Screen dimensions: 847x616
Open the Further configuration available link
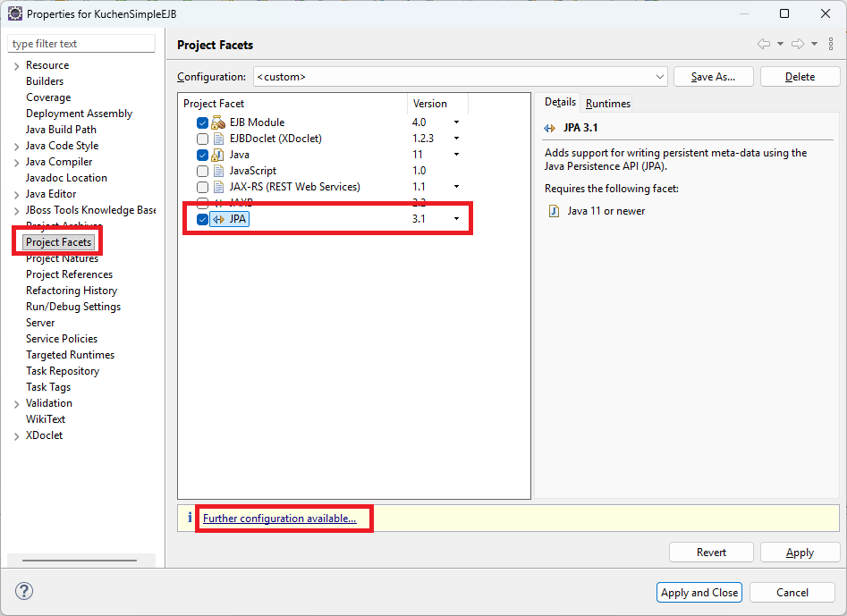(279, 519)
